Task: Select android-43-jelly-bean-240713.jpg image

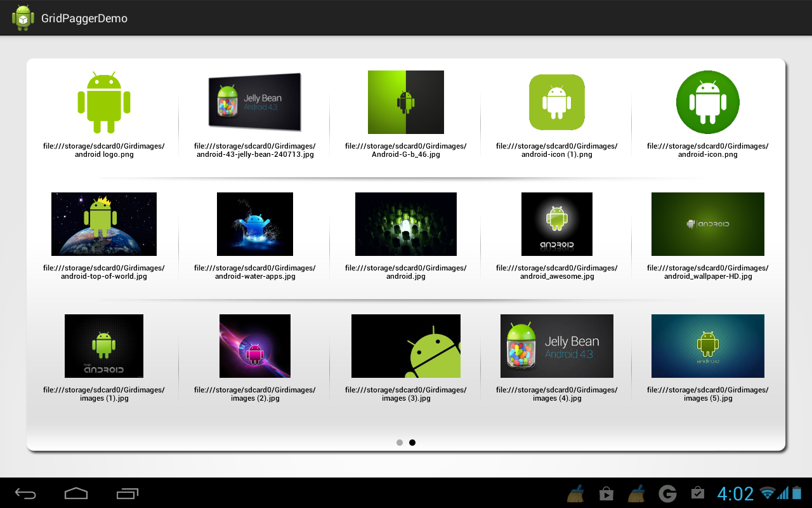Action: (255, 102)
